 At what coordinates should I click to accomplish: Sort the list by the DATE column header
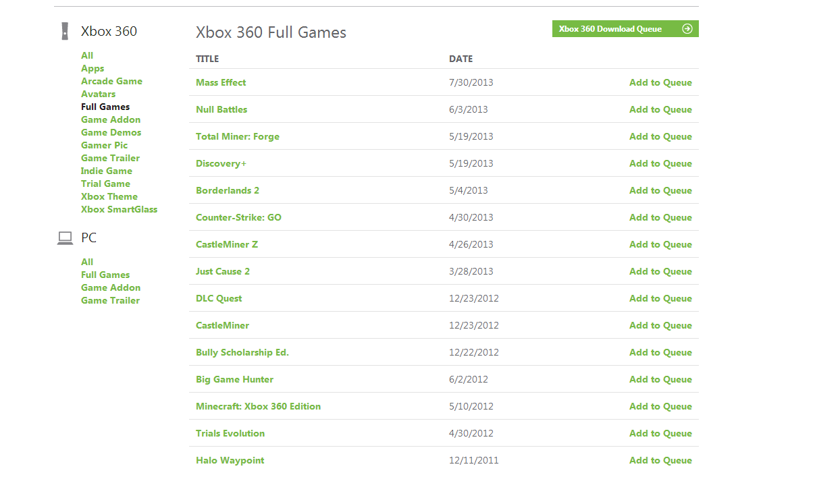[461, 59]
